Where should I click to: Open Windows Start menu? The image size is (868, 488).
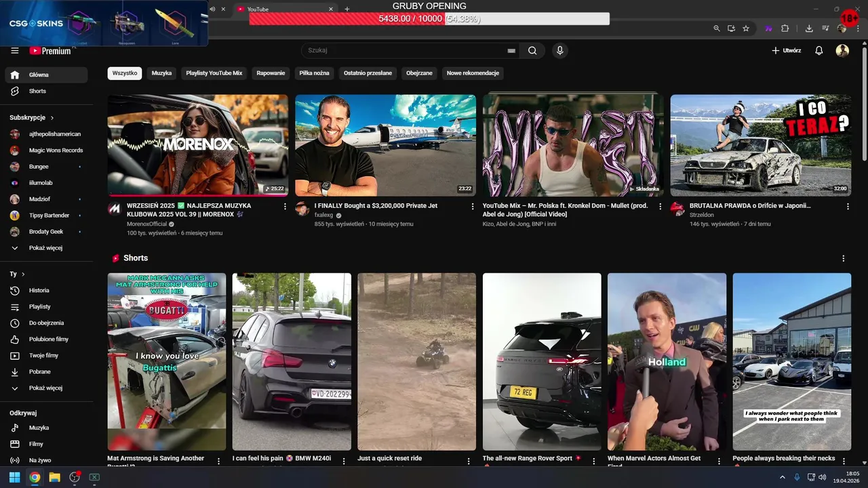click(x=14, y=477)
